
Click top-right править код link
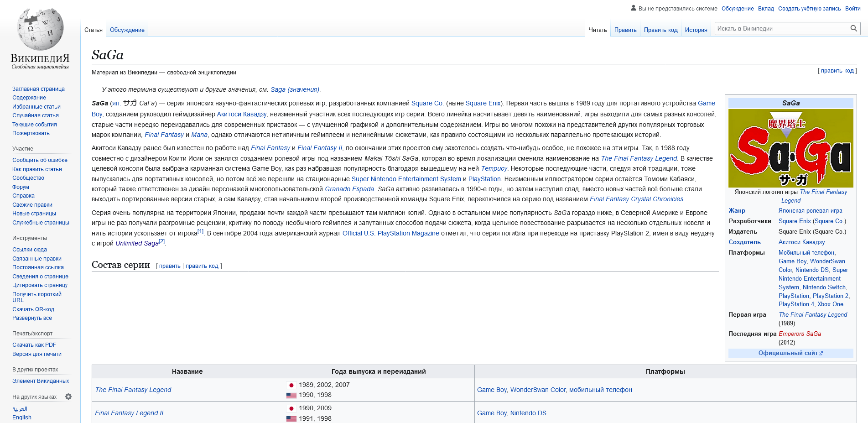[837, 71]
